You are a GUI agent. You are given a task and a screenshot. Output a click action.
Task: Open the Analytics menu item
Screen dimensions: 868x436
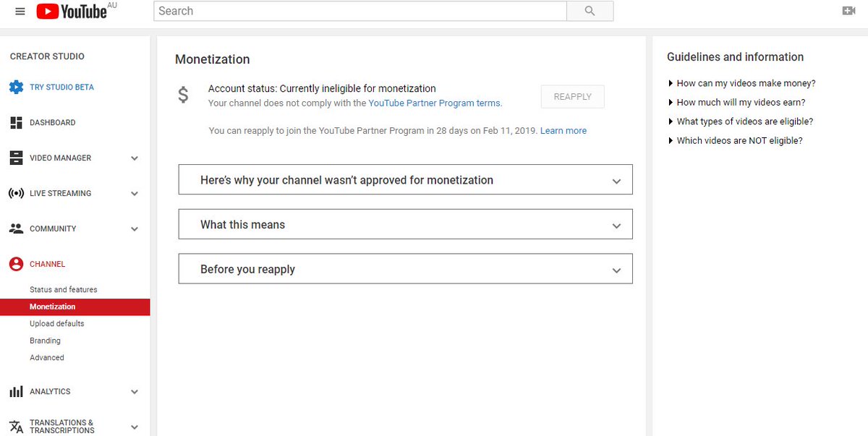pyautogui.click(x=50, y=392)
